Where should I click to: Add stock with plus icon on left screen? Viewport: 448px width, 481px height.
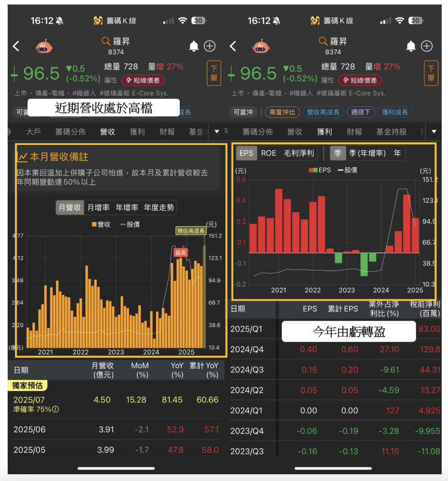pos(210,46)
